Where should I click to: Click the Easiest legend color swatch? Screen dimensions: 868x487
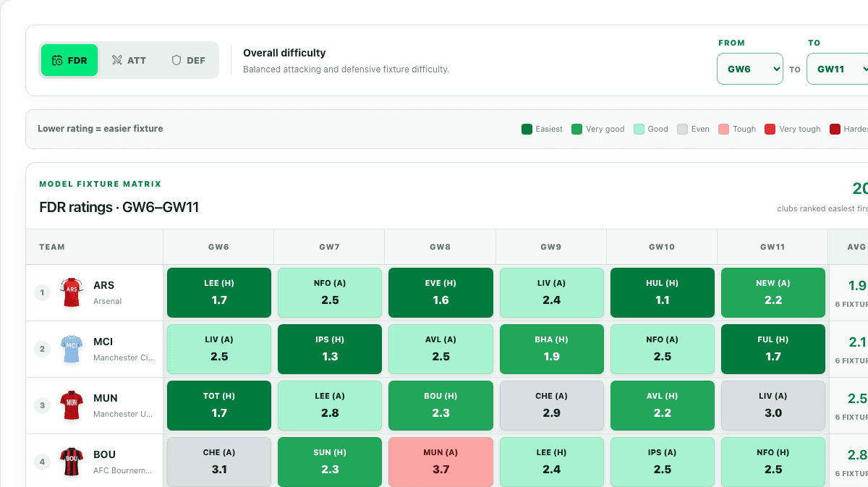527,129
